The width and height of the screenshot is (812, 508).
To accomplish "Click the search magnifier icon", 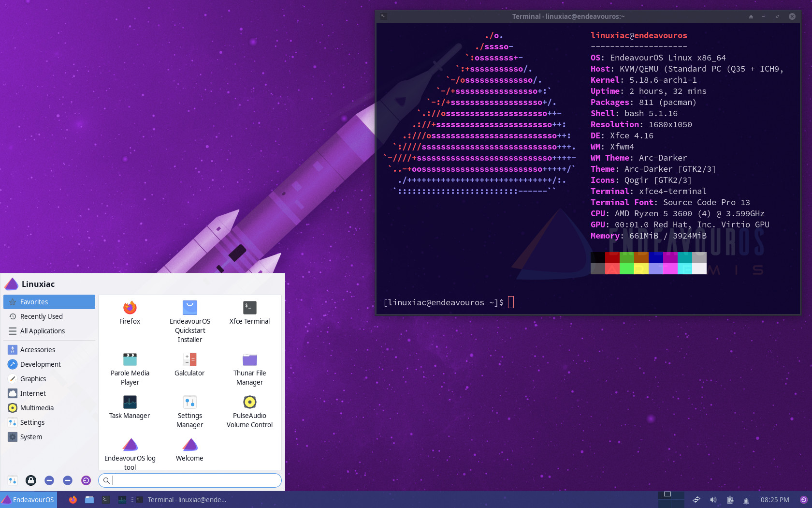I will pyautogui.click(x=106, y=480).
